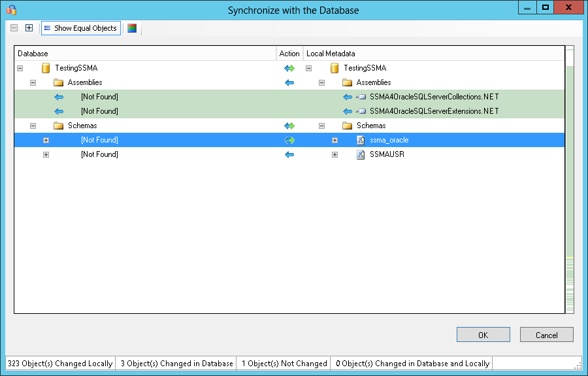Click the ssma_oracle schema icon
The width and height of the screenshot is (588, 376).
tap(361, 140)
